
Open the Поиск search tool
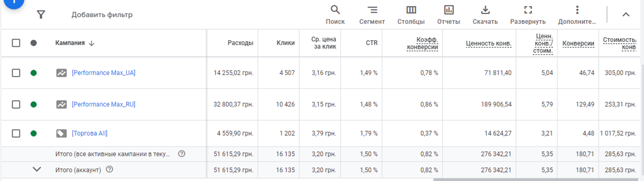pos(335,15)
